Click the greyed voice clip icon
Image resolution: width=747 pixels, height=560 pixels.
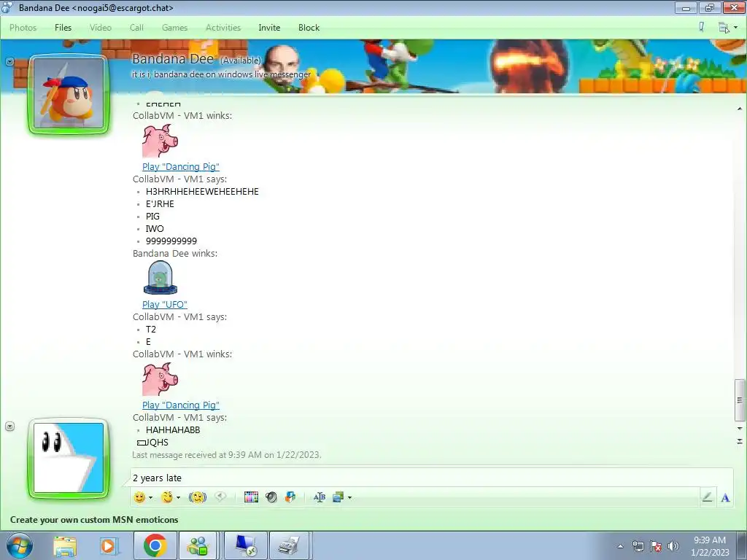click(220, 497)
